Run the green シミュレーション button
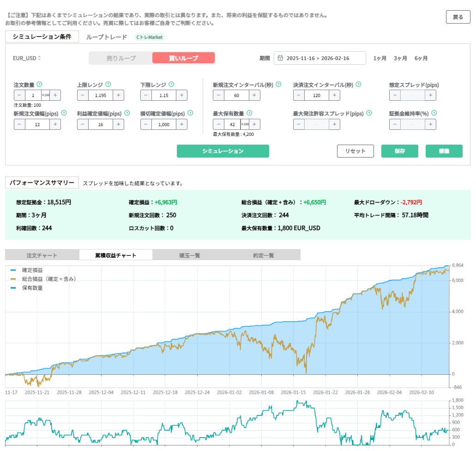 (x=223, y=151)
